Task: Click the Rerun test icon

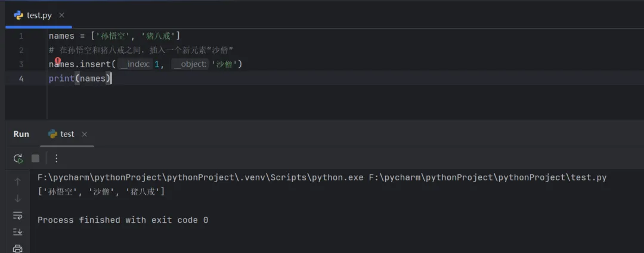Action: (x=18, y=158)
